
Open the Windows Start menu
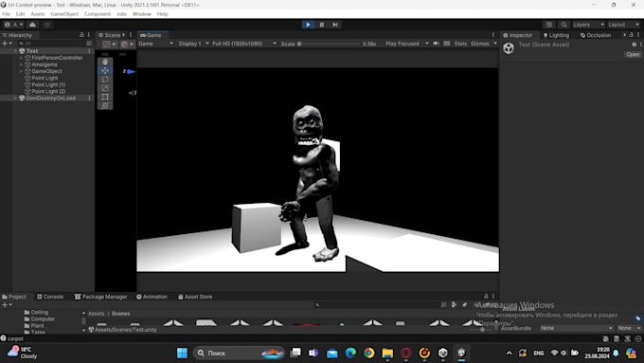182,353
